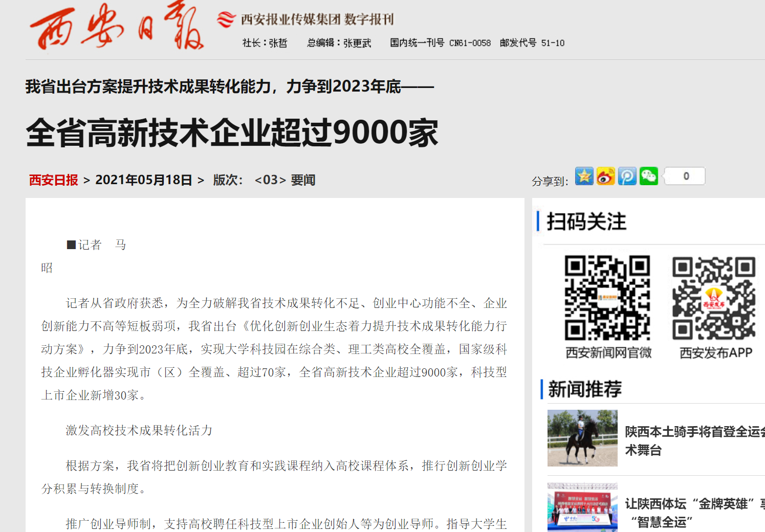This screenshot has width=765, height=532.
Task: Click the 新闻推荐 section heading
Action: (585, 389)
